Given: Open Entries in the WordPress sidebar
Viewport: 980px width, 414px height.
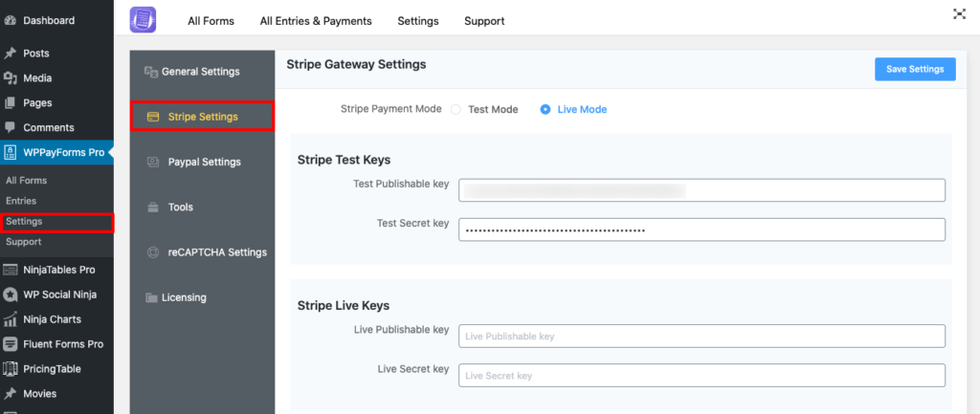Looking at the screenshot, I should pyautogui.click(x=21, y=201).
